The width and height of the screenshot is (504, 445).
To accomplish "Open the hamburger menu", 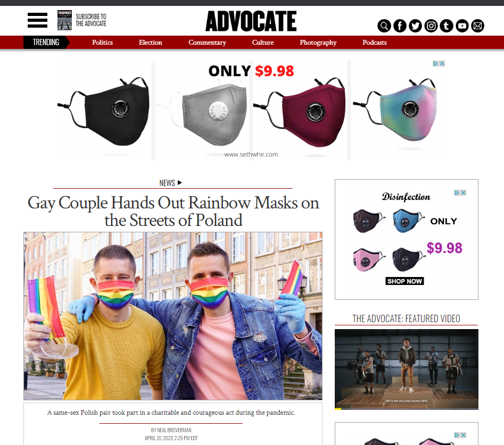I will pos(37,20).
